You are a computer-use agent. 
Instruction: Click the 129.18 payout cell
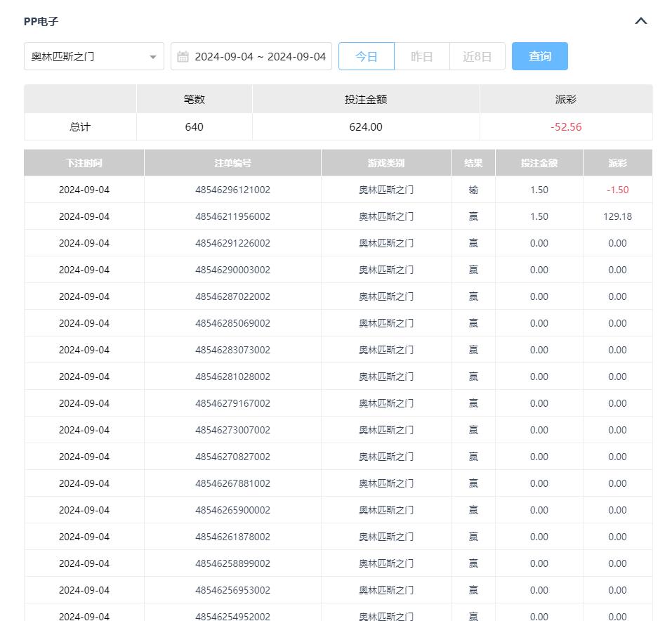point(617,216)
